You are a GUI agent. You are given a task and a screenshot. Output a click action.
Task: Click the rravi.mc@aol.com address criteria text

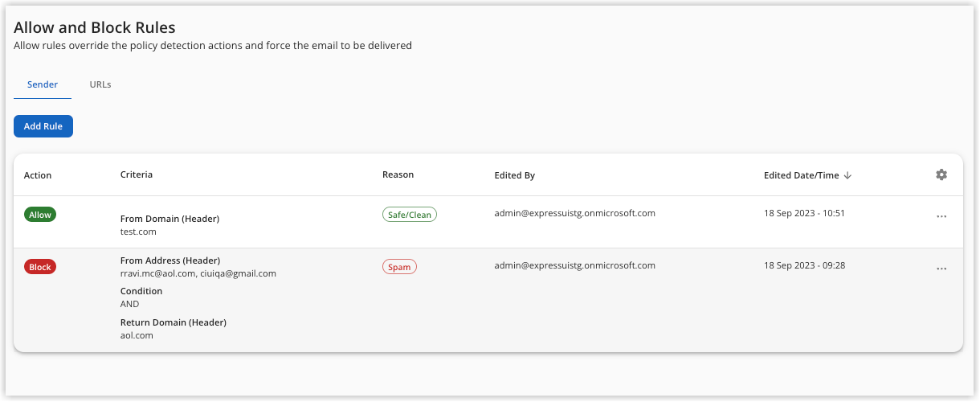(x=157, y=273)
